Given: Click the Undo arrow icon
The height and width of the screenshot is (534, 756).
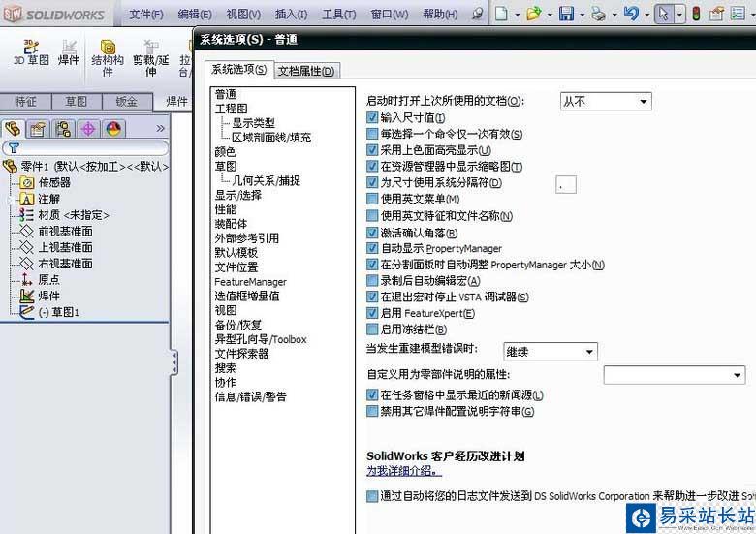Looking at the screenshot, I should [631, 13].
